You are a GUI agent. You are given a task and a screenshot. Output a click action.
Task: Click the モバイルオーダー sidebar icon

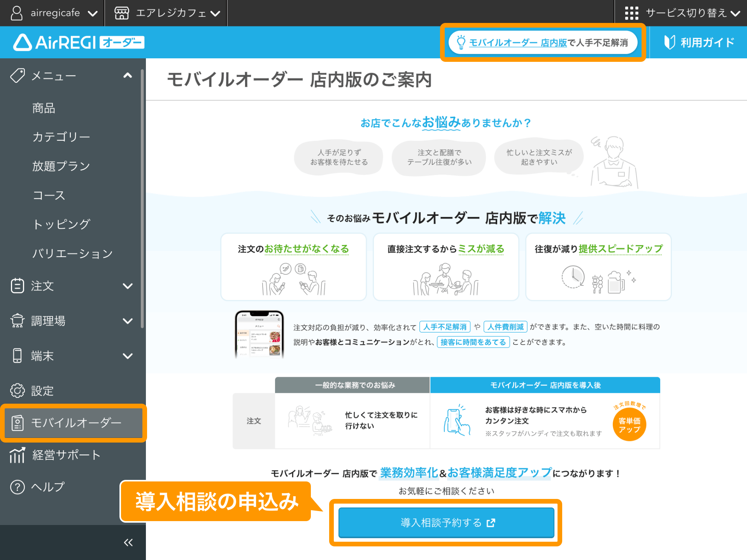[17, 423]
